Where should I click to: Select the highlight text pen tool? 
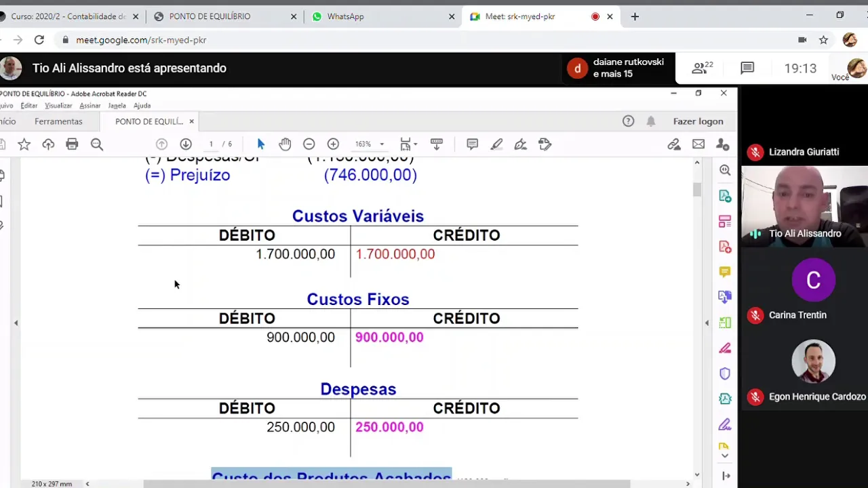click(496, 144)
